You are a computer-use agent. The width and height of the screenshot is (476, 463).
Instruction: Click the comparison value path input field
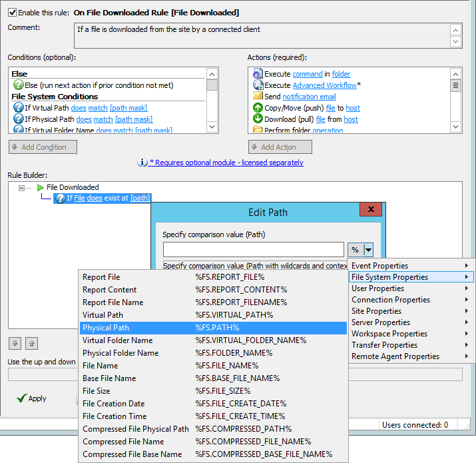pos(253,250)
